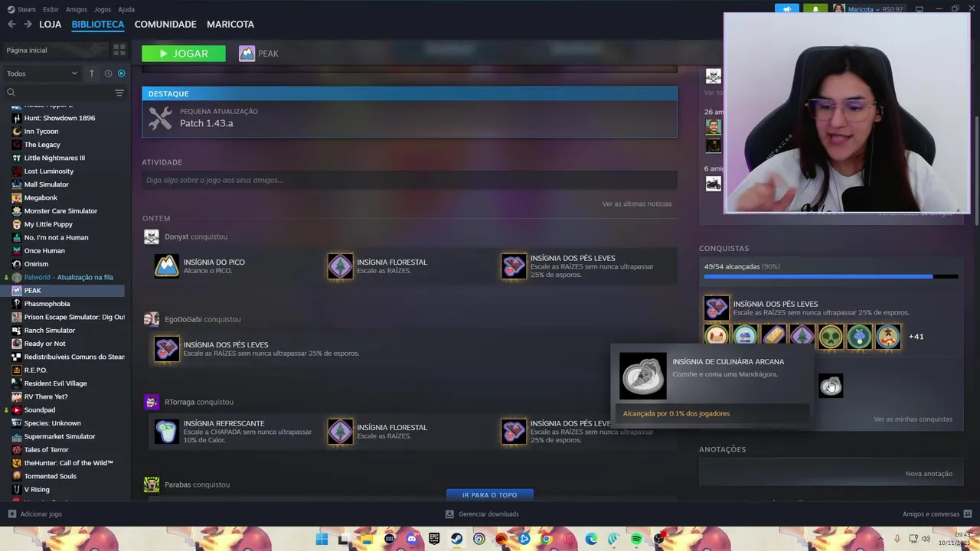Open Ver as últimas notícias link
Screen dimensions: 980x551
637,204
